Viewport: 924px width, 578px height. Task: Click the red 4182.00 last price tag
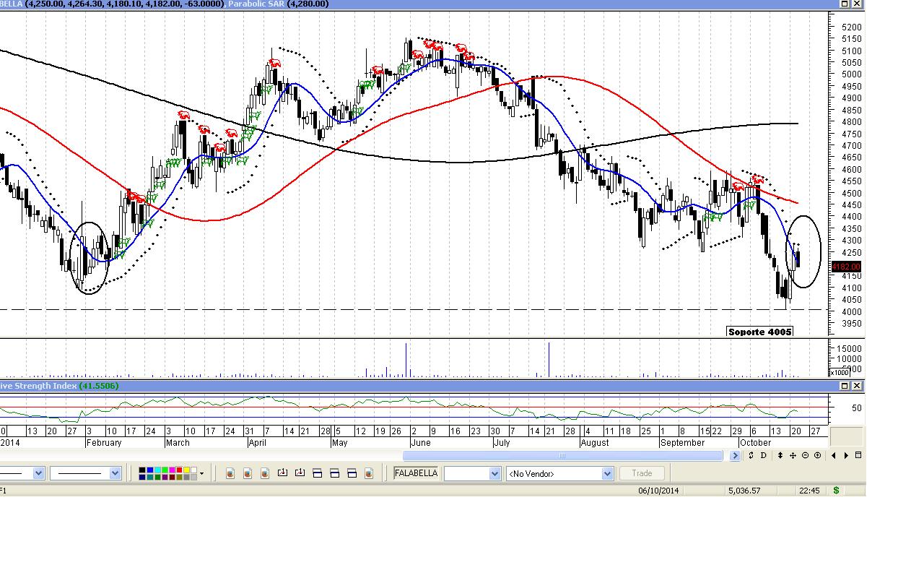[x=846, y=267]
